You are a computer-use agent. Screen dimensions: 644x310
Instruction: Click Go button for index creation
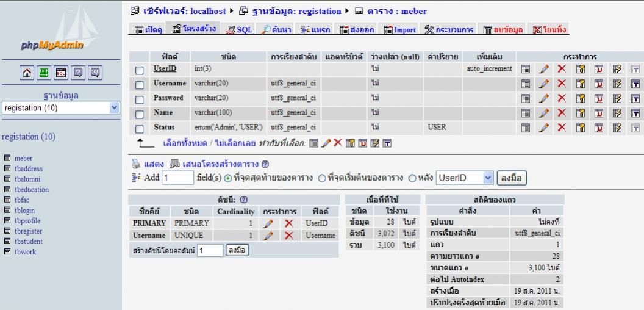237,250
